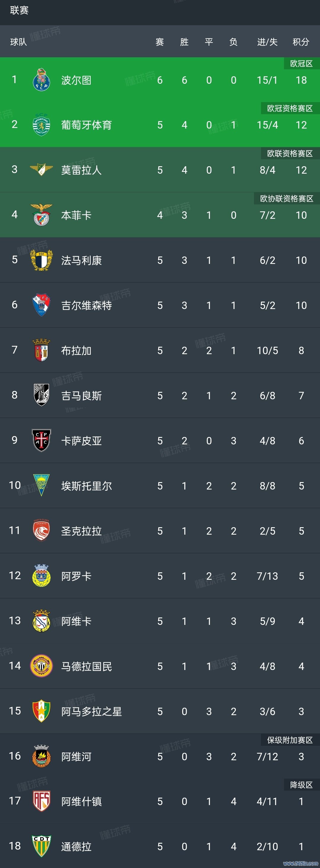Tap the Estoril yellow triangle crest
Viewport: 320px width, 868px height.
click(x=41, y=485)
